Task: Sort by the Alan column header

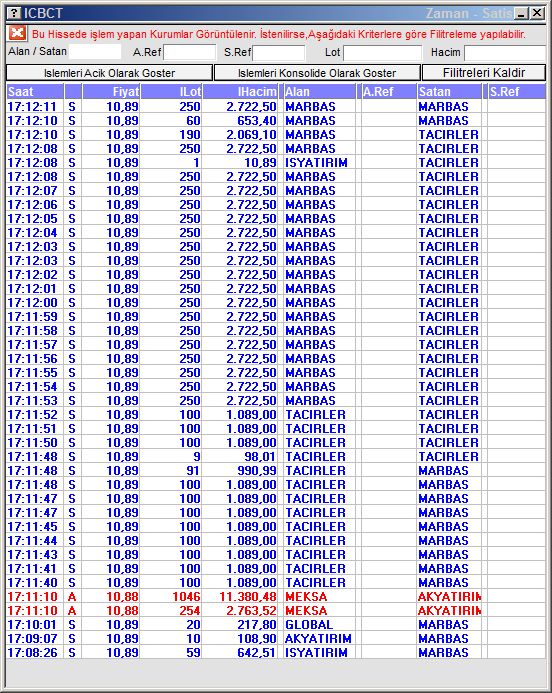Action: coord(320,91)
